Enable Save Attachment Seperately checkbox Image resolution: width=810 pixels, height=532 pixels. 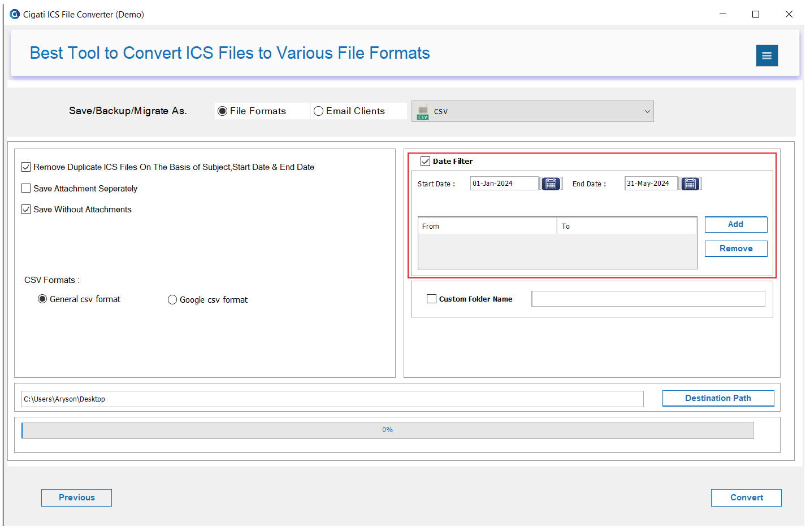(26, 188)
